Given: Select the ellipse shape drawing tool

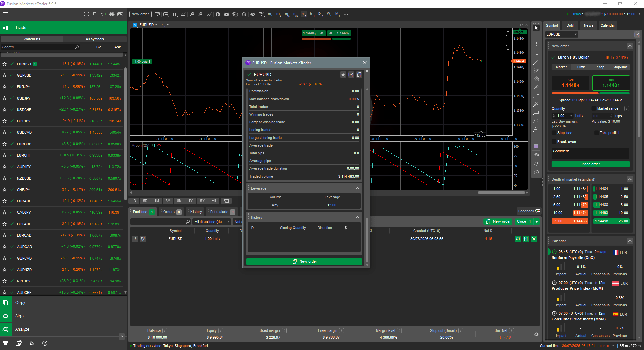Looking at the screenshot, I should 536,121.
